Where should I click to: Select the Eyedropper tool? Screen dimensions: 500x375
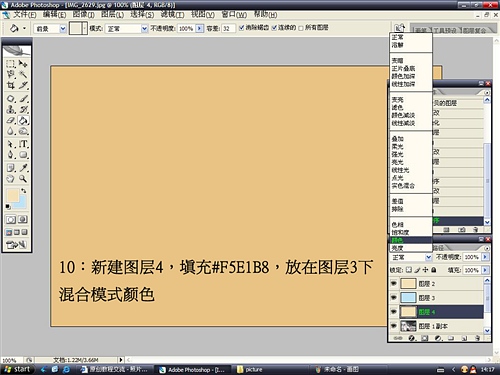(23, 168)
